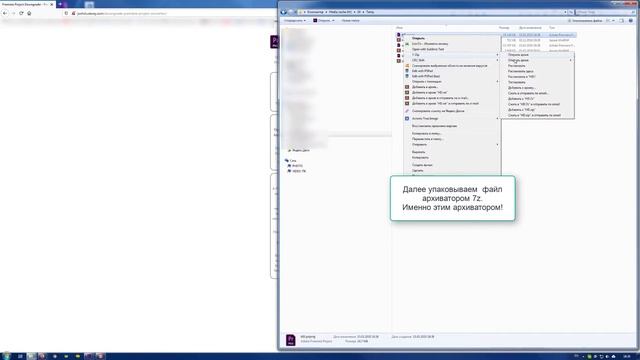Choose 'Открыть' at top of context menu

[418, 38]
